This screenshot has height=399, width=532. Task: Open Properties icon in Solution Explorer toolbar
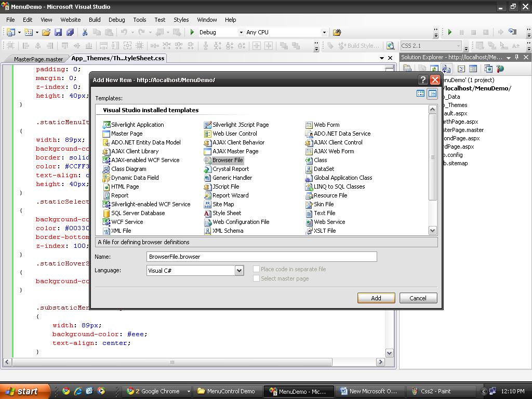click(x=407, y=69)
